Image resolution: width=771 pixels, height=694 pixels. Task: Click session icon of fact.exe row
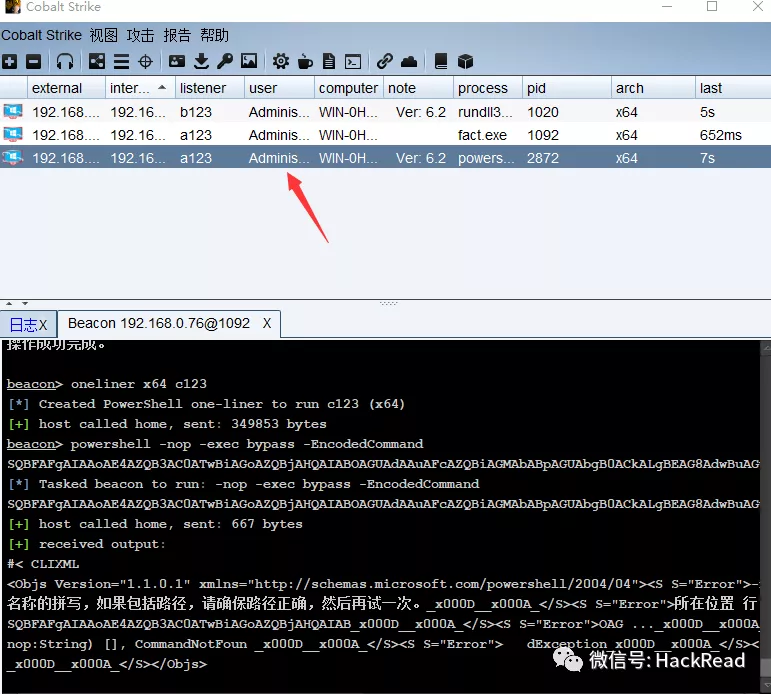[13, 135]
